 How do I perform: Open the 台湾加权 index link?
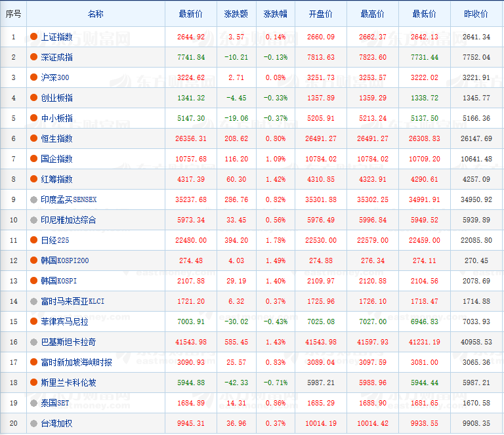(56, 423)
